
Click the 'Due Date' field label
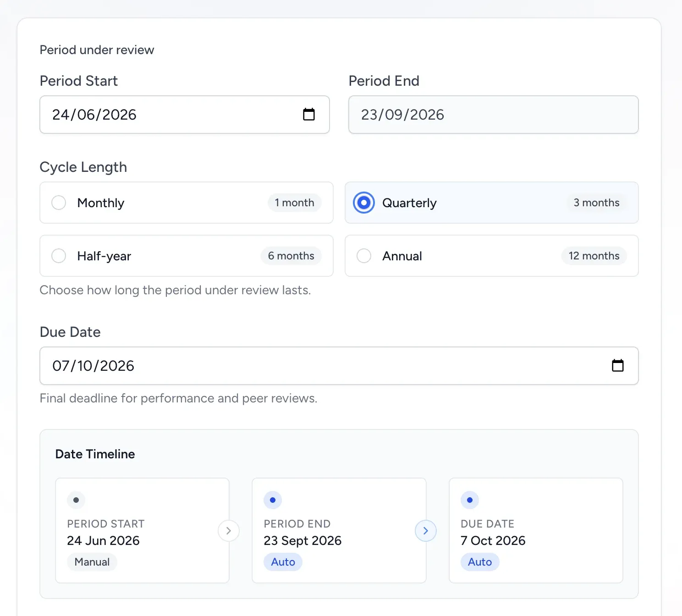70,332
